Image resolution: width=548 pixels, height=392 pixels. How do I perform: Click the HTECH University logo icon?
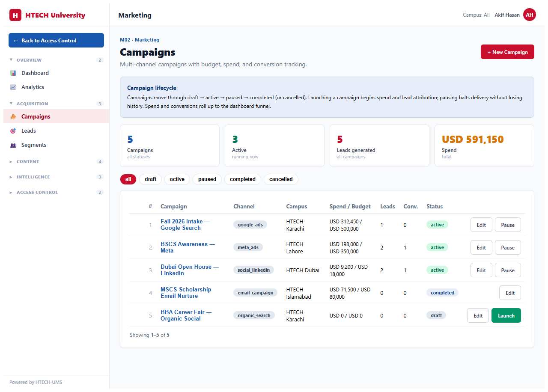[x=15, y=15]
